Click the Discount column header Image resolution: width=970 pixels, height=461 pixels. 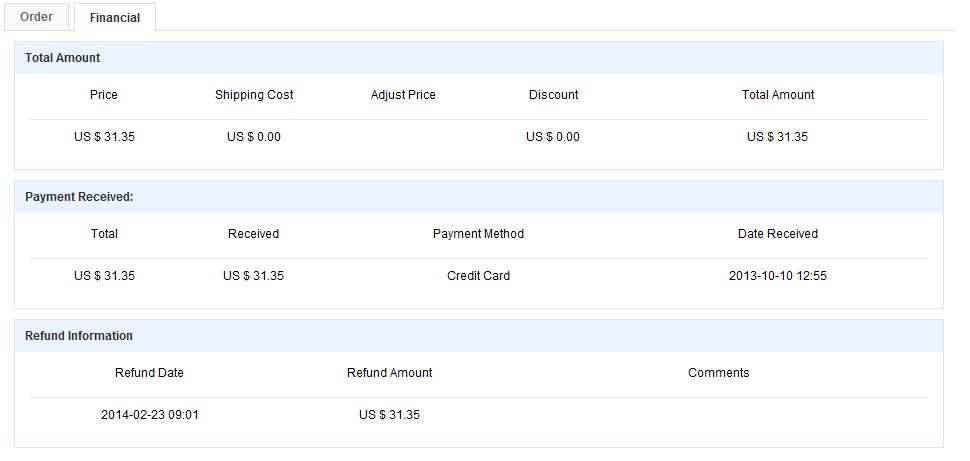(554, 95)
